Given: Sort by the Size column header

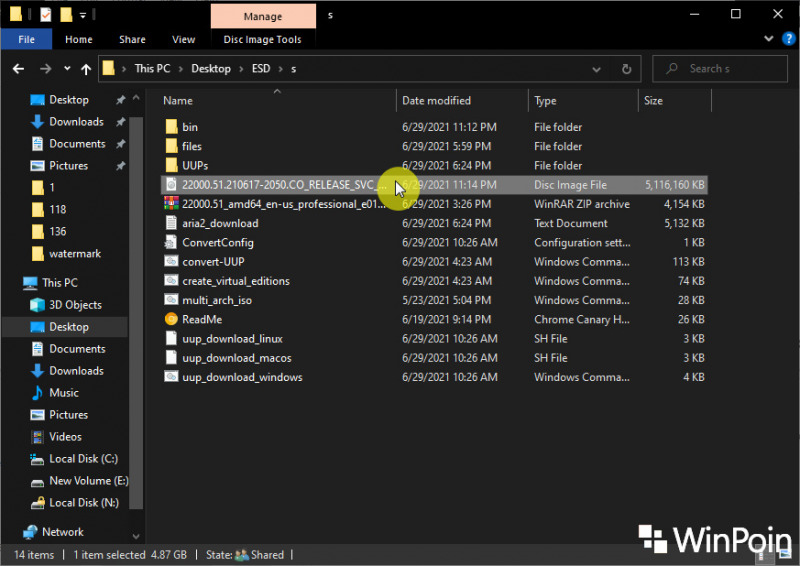Looking at the screenshot, I should tap(653, 101).
